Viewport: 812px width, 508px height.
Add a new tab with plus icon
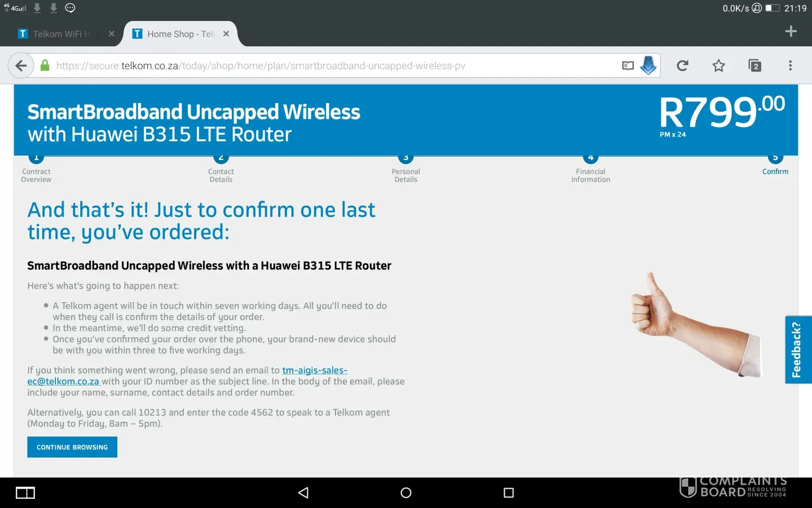point(791,31)
